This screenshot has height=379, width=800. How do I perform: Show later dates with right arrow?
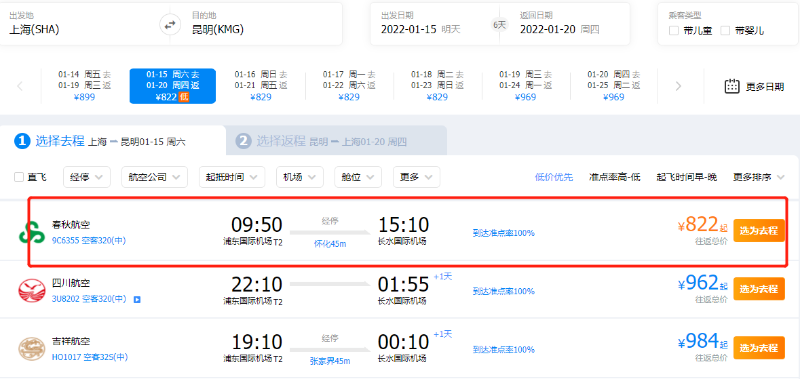coord(678,86)
